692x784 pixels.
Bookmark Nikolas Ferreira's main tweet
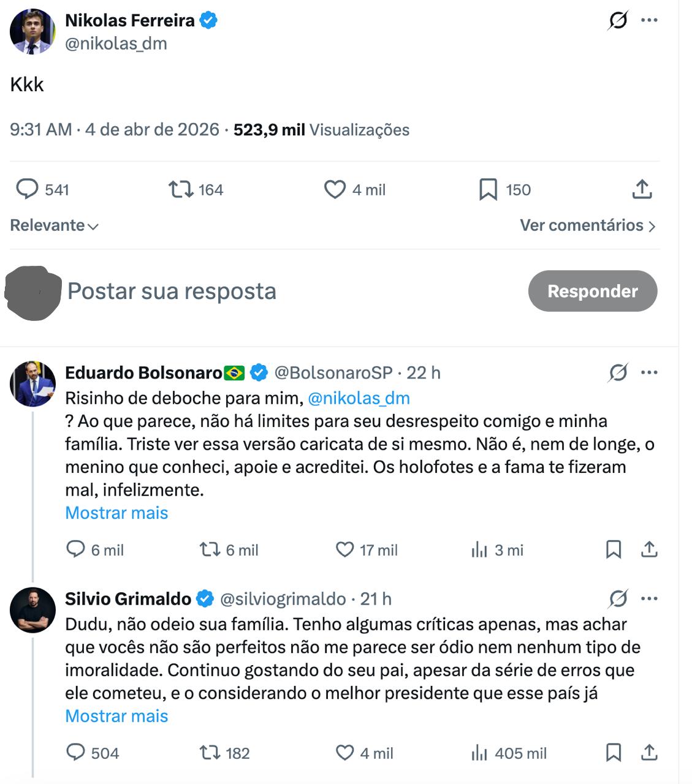click(488, 190)
